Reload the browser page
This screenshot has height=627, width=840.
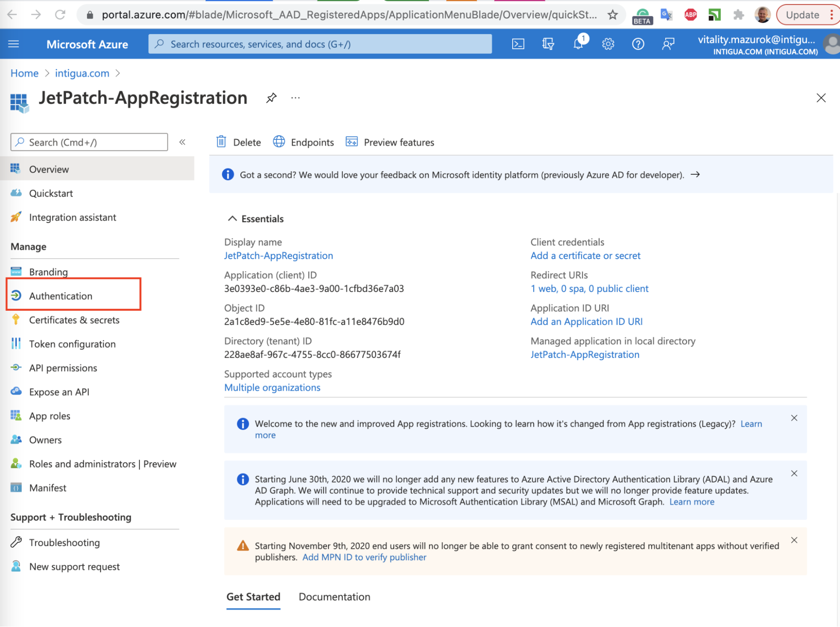[60, 15]
